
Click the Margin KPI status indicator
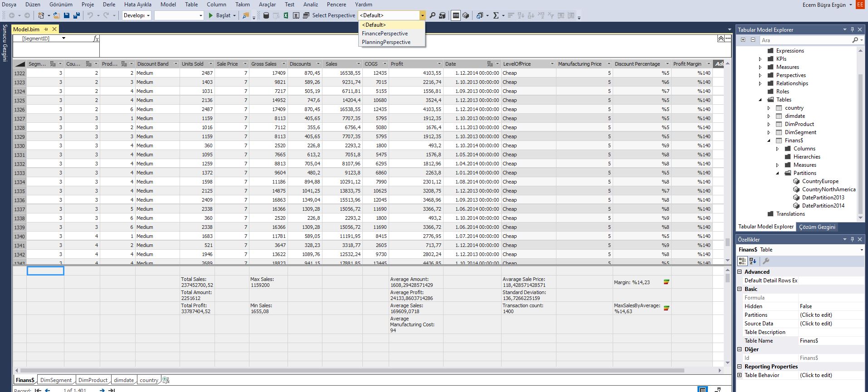coord(666,282)
